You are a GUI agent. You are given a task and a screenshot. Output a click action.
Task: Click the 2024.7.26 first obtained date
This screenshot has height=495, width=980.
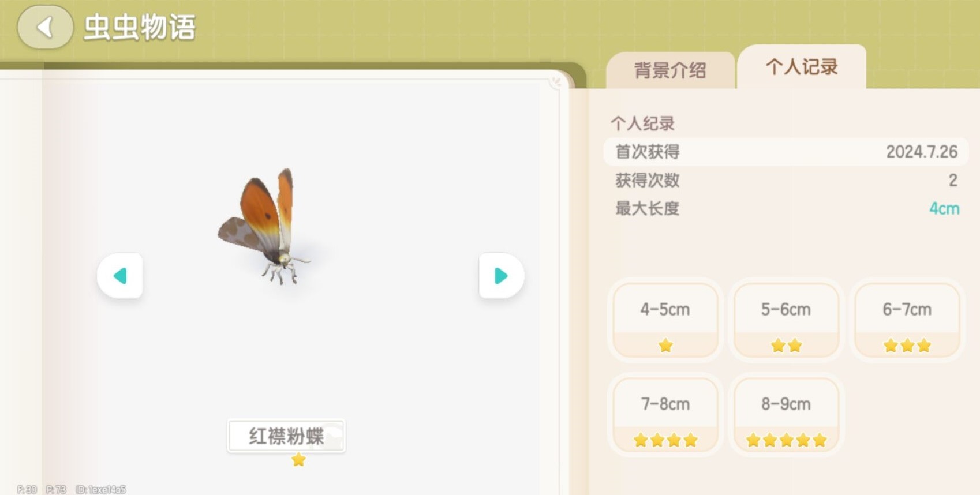pyautogui.click(x=922, y=152)
